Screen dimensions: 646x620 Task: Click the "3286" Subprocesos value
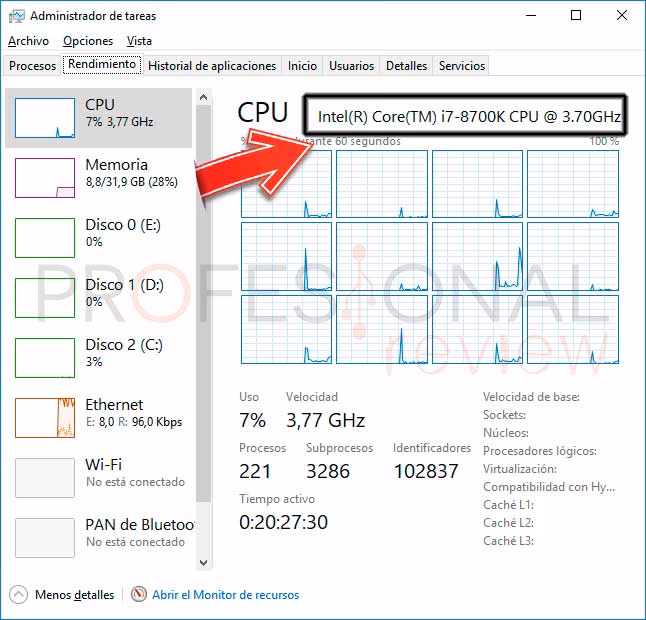(328, 471)
